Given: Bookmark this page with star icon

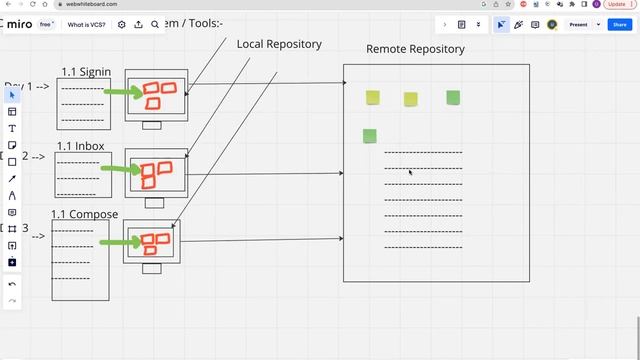Looking at the screenshot, I should tap(508, 4).
